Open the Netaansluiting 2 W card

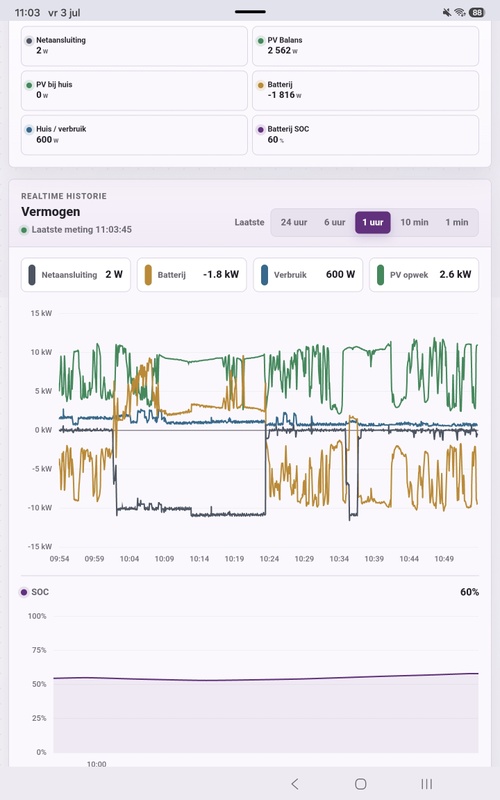tap(134, 46)
